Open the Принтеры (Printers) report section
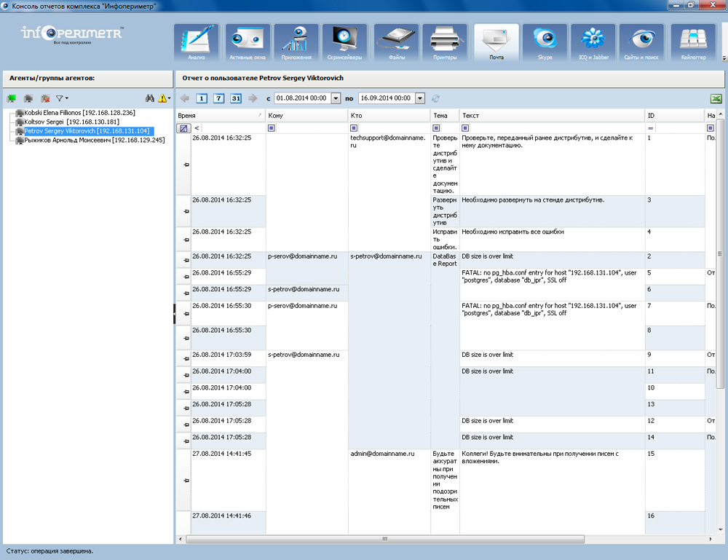The width and height of the screenshot is (728, 560). tap(444, 42)
